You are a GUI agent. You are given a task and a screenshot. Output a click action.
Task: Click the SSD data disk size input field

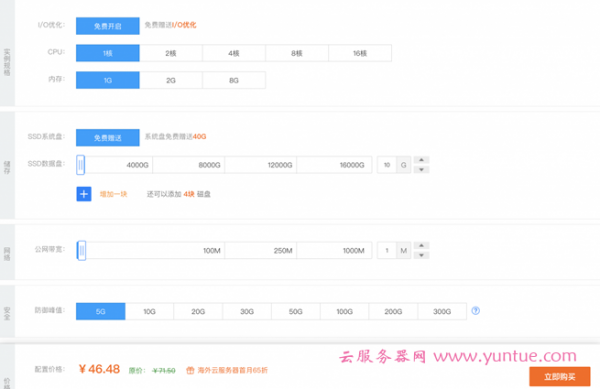tap(387, 165)
